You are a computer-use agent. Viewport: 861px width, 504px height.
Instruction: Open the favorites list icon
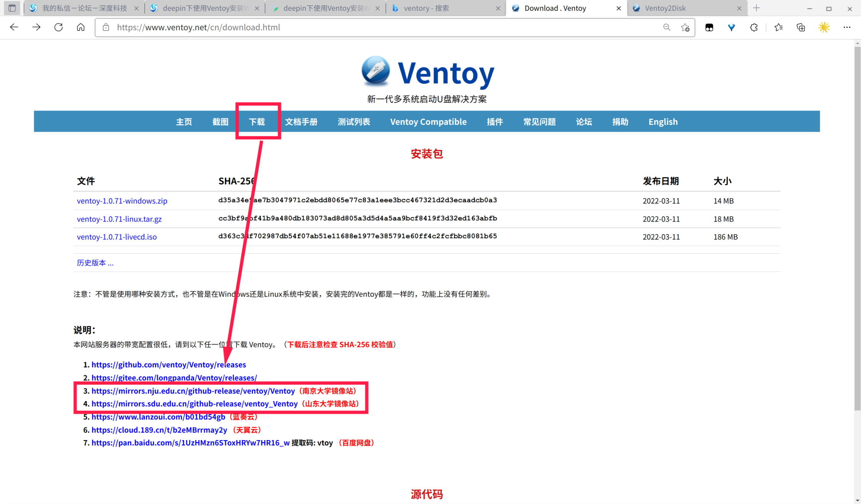coord(778,27)
